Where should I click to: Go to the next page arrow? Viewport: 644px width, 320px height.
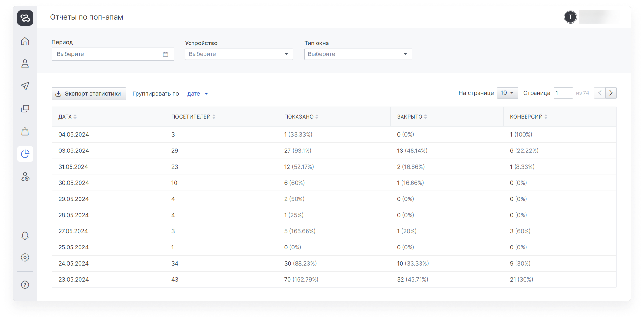[x=611, y=93]
